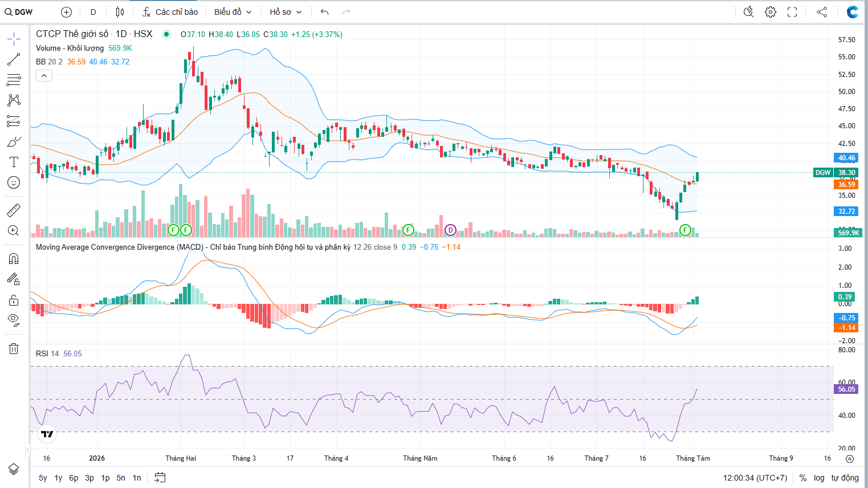Open the horizontal lines and Fibonacci tool
This screenshot has height=488, width=868.
point(14,80)
